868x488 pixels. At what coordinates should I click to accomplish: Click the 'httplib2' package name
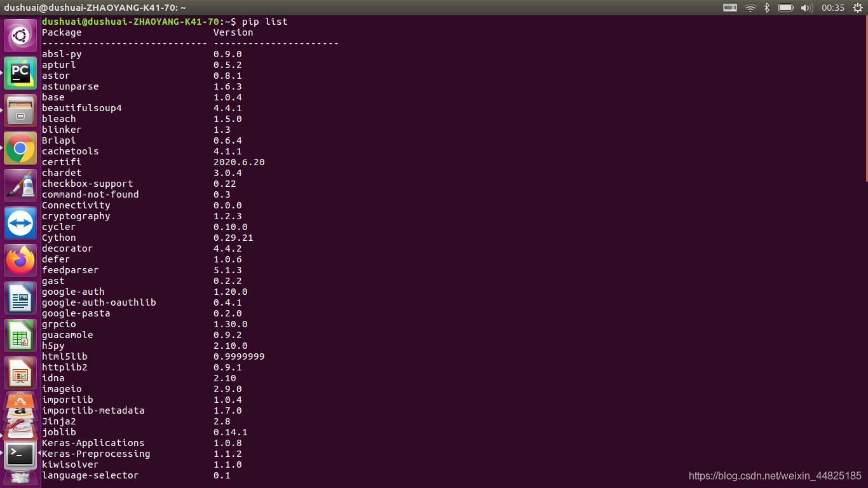point(65,367)
